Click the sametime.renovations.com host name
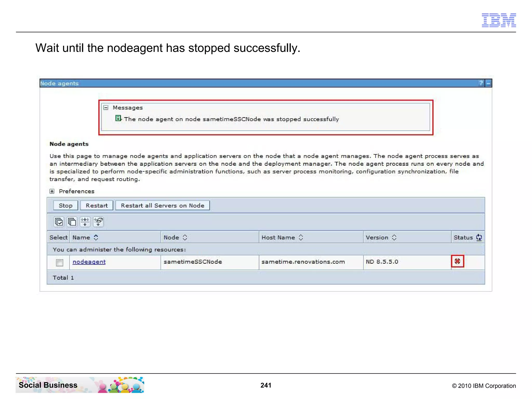Screen dimensions: 532x399 (x=303, y=262)
